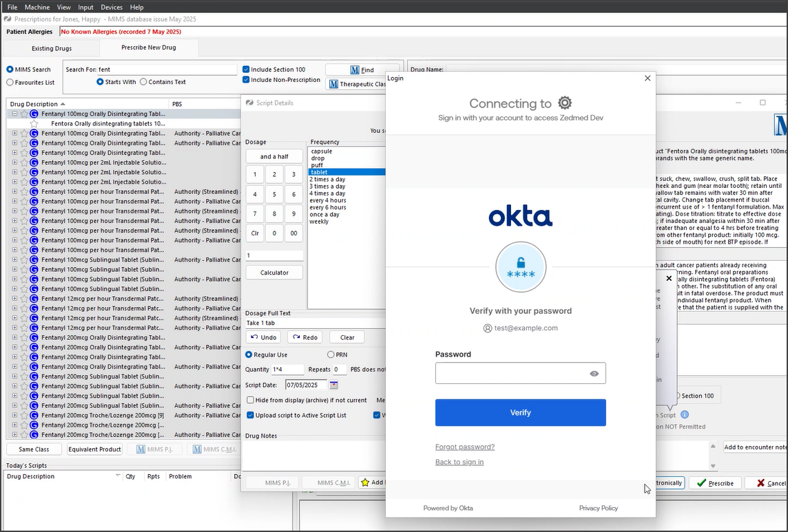Screen dimensions: 788x532
Task: Close the Okta Login dialog
Action: [x=647, y=78]
